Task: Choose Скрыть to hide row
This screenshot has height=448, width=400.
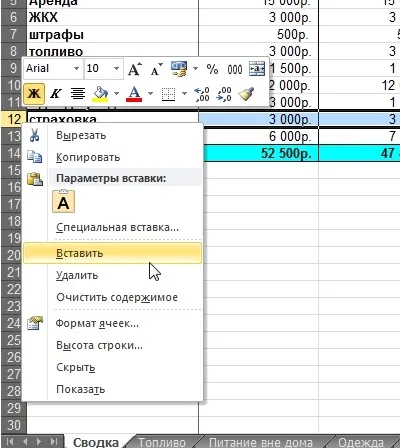Action: click(112, 367)
